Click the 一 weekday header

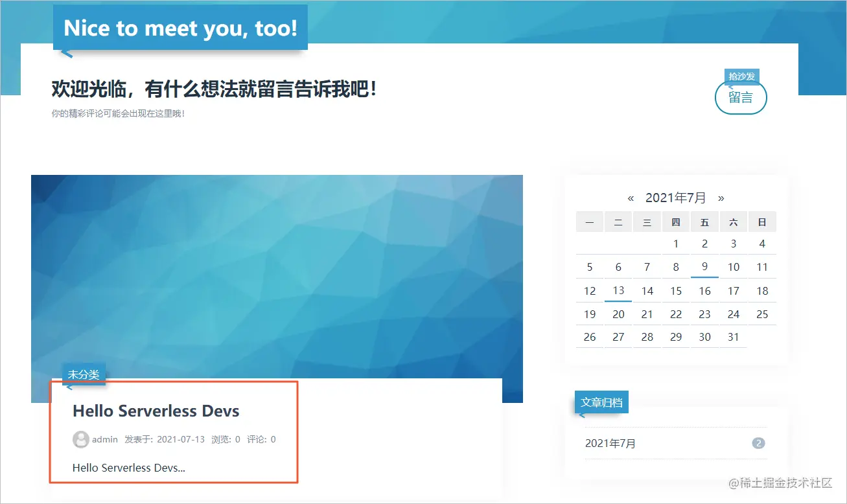[590, 222]
